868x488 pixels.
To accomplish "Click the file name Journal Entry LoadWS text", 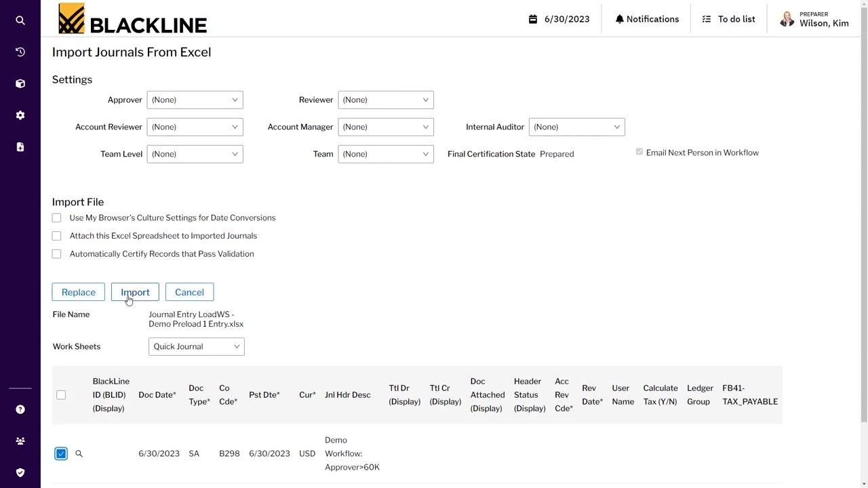I will (196, 319).
